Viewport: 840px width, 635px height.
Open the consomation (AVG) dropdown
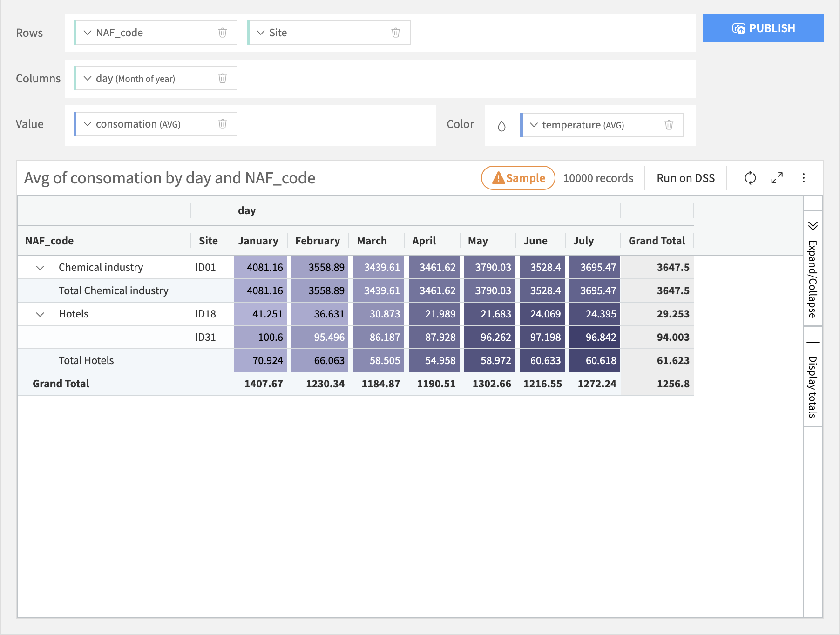point(88,124)
